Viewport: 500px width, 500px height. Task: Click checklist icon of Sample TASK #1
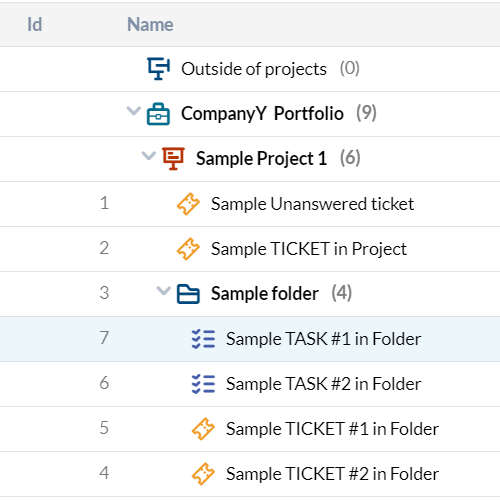click(203, 339)
